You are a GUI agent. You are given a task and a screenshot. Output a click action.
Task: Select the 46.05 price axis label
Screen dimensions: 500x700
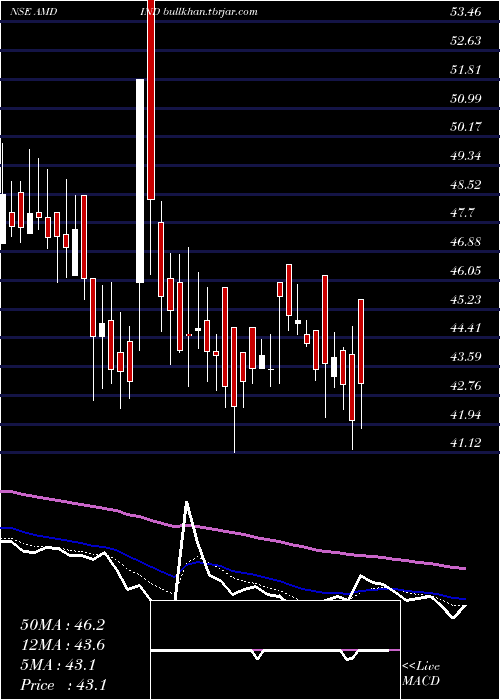[466, 271]
